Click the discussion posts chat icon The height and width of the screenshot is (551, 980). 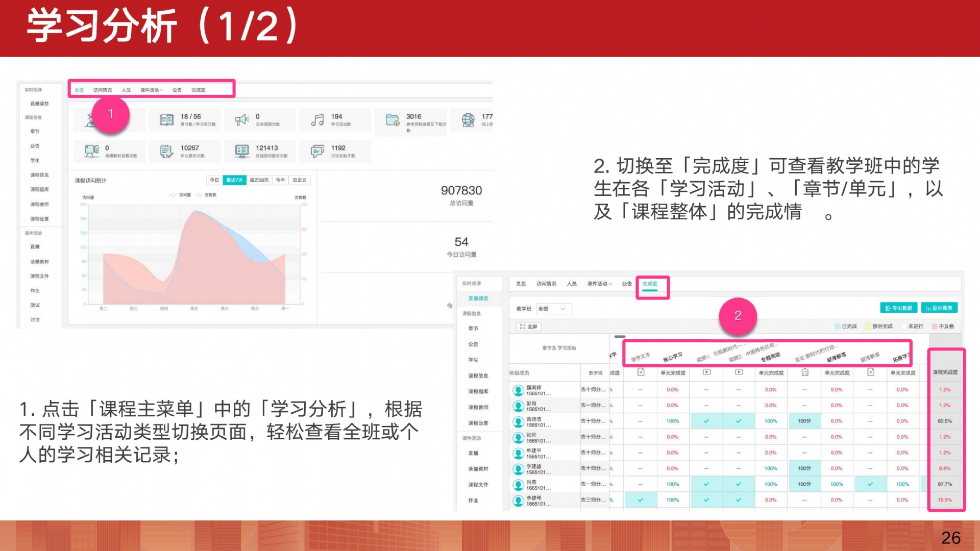tap(317, 152)
